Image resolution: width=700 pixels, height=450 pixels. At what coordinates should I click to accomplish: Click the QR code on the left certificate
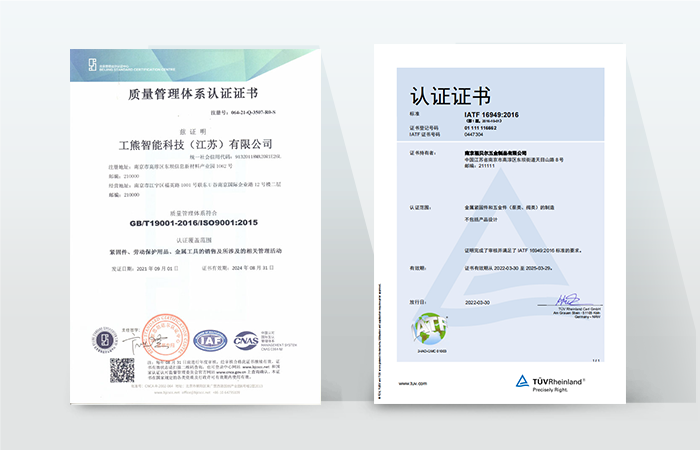coord(122,370)
